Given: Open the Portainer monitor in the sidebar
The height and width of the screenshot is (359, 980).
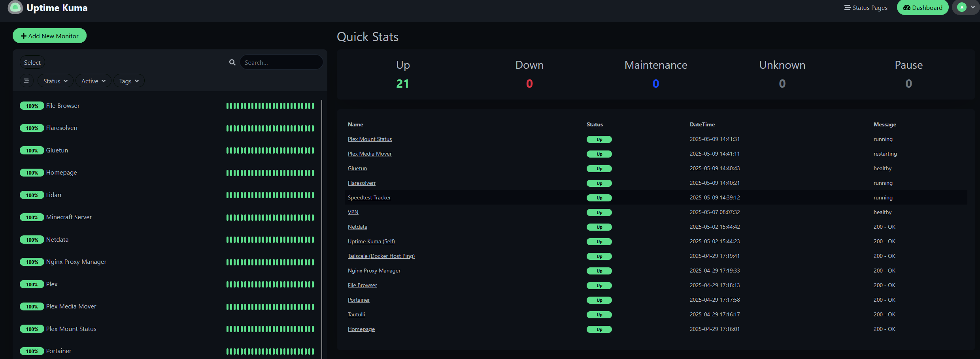Looking at the screenshot, I should click(x=167, y=351).
